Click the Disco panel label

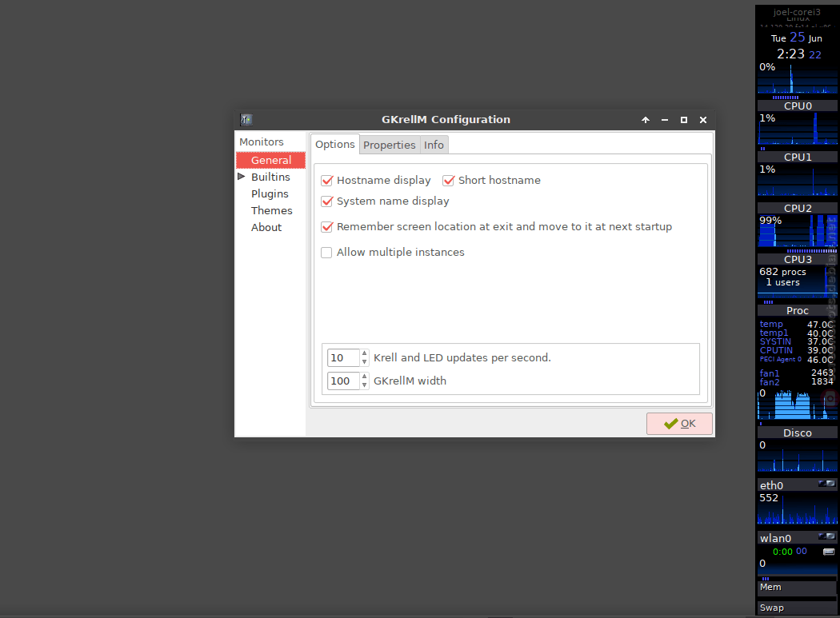[x=798, y=433]
